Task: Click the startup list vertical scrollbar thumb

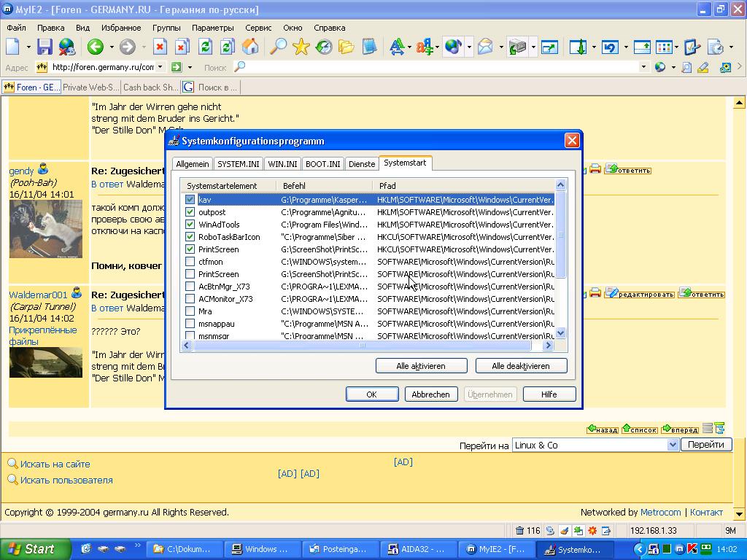Action: pyautogui.click(x=561, y=234)
